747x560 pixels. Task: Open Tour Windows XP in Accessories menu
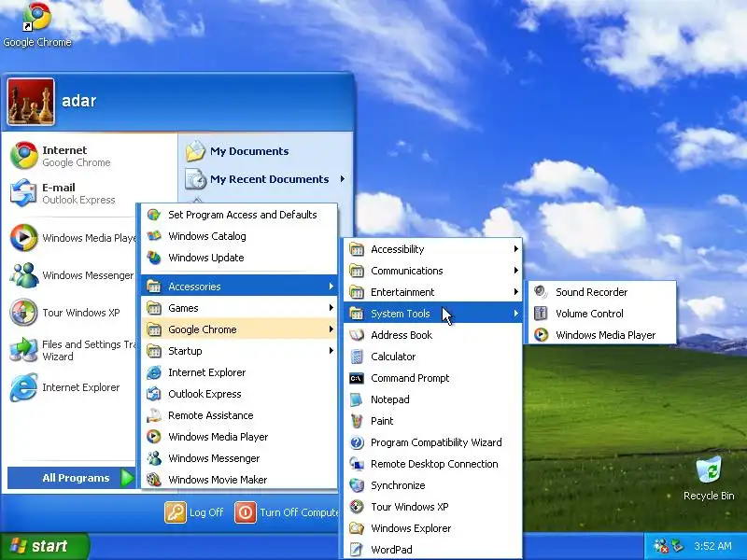tap(433, 507)
